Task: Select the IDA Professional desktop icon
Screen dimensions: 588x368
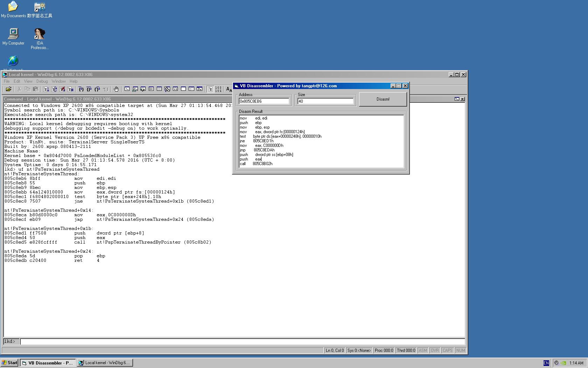Action: click(x=40, y=39)
